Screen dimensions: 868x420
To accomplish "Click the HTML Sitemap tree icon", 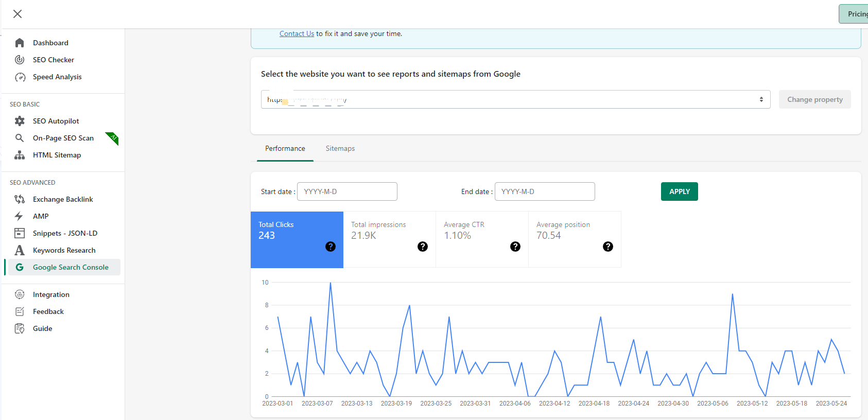I will click(x=20, y=155).
